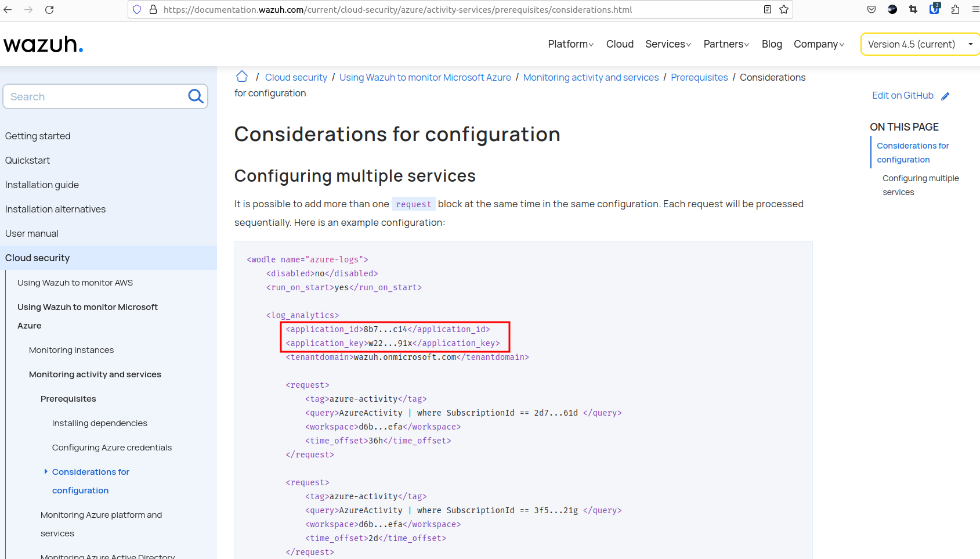Bookmark this page with the star icon
The width and height of the screenshot is (980, 559).
784,9
